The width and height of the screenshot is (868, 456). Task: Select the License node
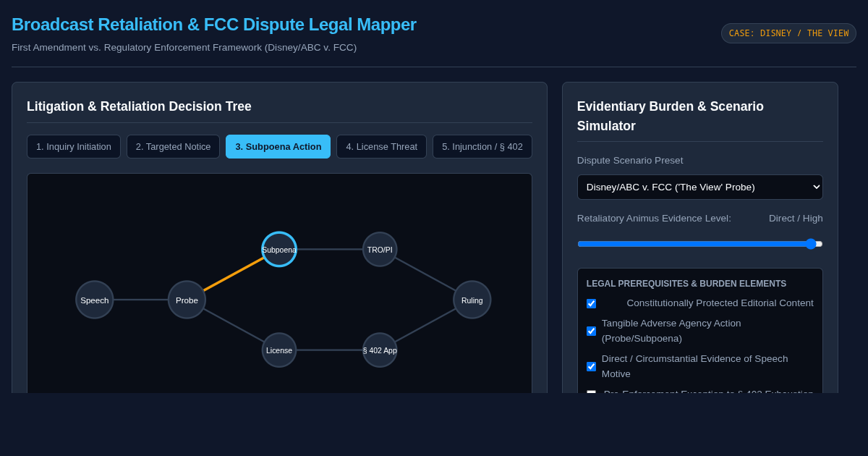279,350
